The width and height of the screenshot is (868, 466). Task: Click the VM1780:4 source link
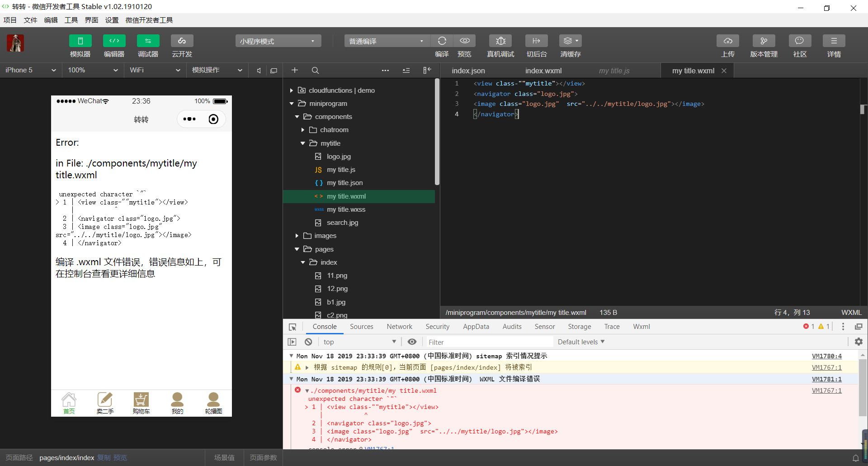[x=826, y=356]
